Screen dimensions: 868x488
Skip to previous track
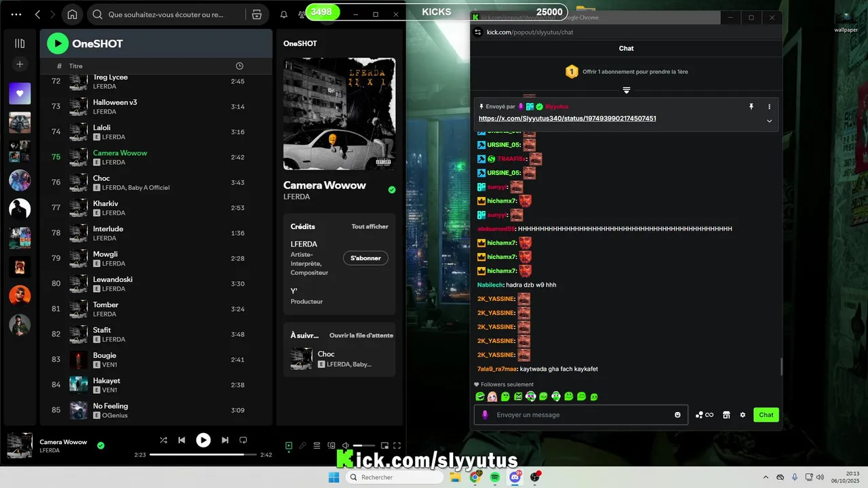pos(182,440)
